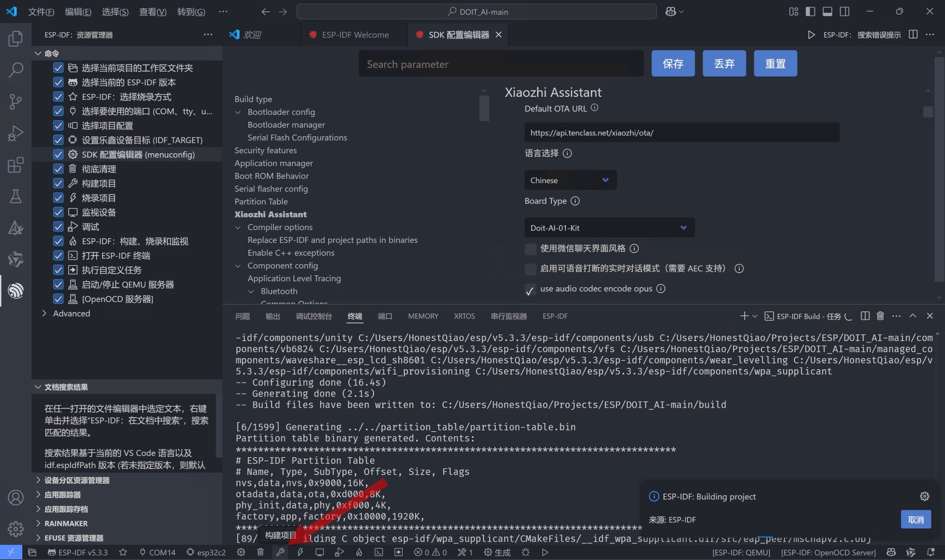Toggle the checkbox beside 构建项目 command
The image size is (945, 560).
coord(58,183)
